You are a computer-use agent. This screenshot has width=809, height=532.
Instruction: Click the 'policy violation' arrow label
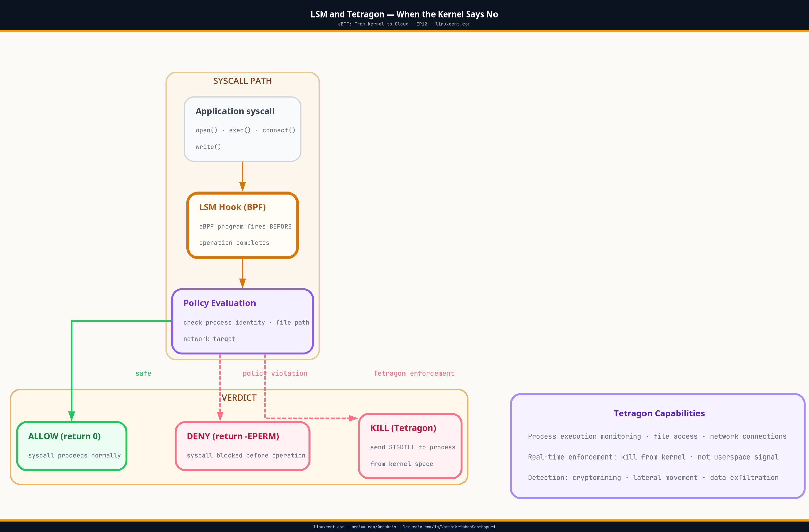click(x=275, y=373)
